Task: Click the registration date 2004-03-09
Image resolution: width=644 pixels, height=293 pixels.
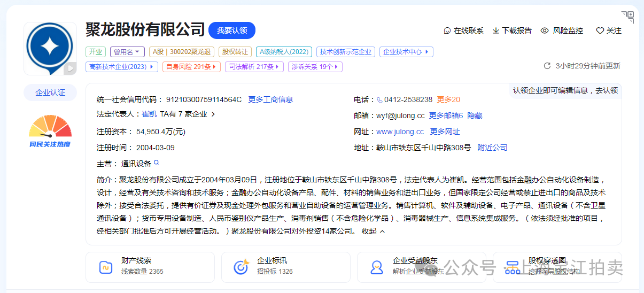Action: (x=156, y=148)
